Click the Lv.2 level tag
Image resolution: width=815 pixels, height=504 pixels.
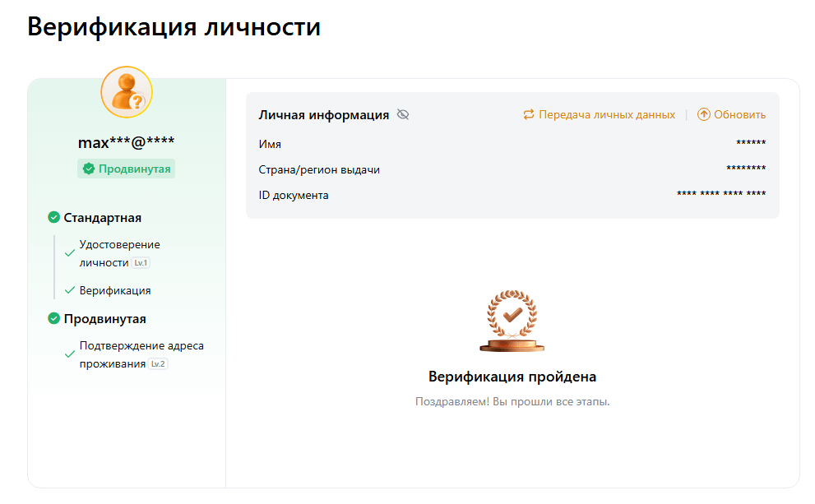(x=159, y=364)
